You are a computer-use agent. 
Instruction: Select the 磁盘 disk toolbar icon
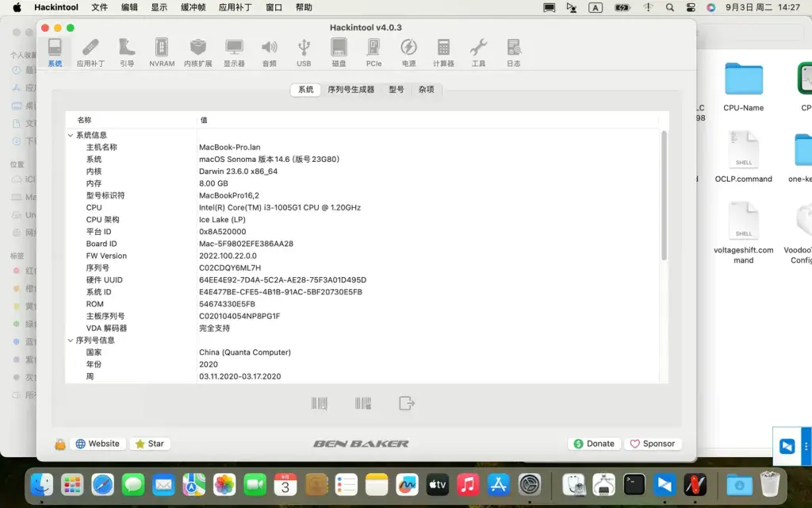(339, 52)
